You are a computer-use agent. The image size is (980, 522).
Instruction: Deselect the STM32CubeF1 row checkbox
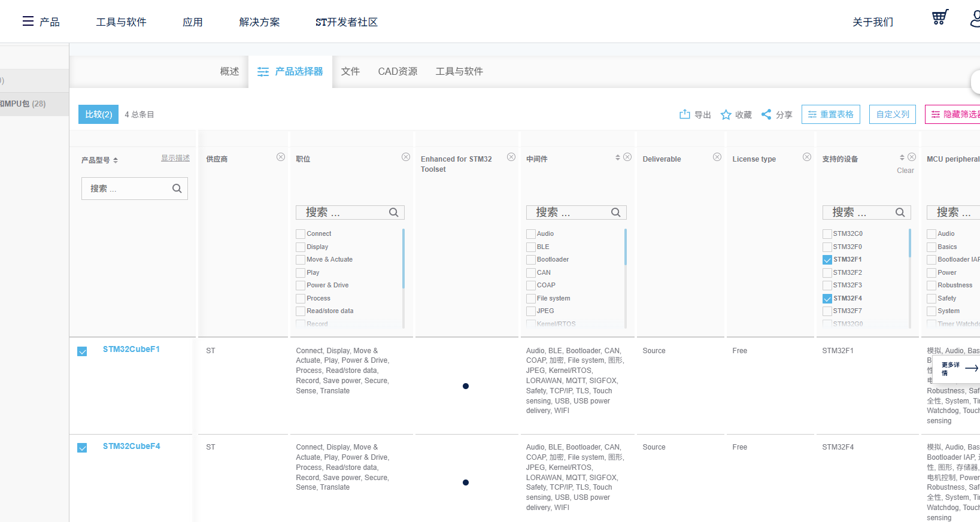coord(82,351)
